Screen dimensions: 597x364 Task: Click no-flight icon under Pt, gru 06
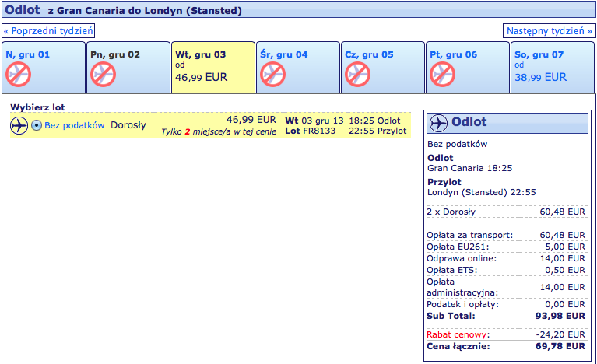pyautogui.click(x=443, y=74)
